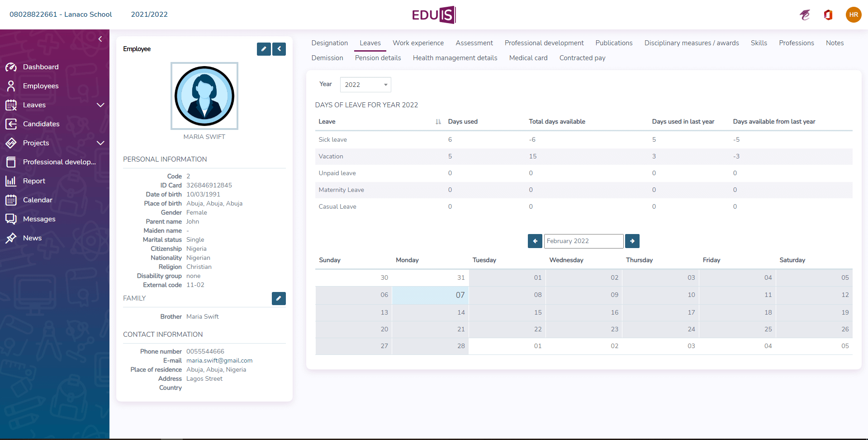The width and height of the screenshot is (868, 440).
Task: Expand the Leaves submenu in sidebar
Action: [x=100, y=105]
